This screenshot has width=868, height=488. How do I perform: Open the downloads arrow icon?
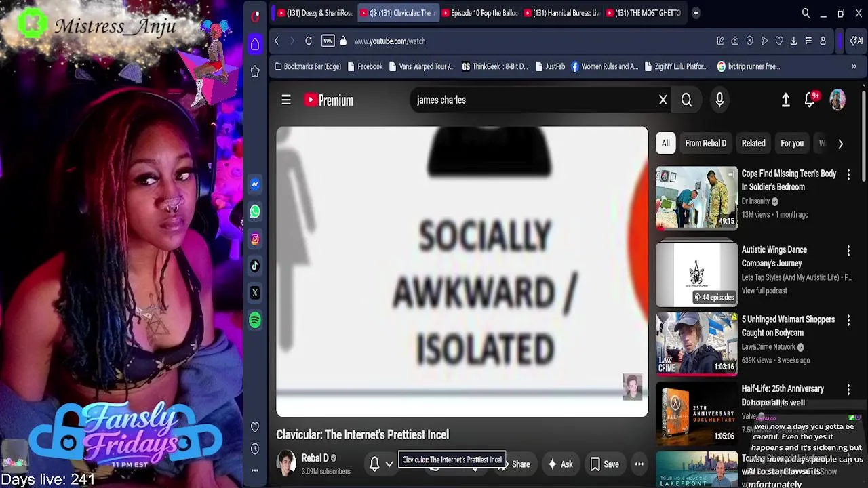[793, 41]
